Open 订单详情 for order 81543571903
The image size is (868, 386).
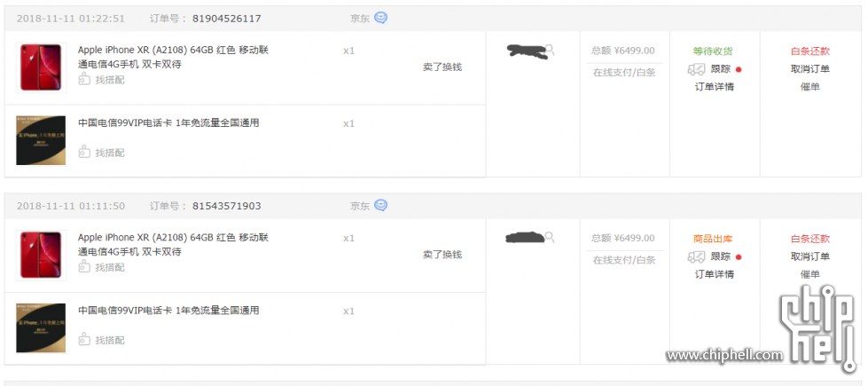[714, 274]
